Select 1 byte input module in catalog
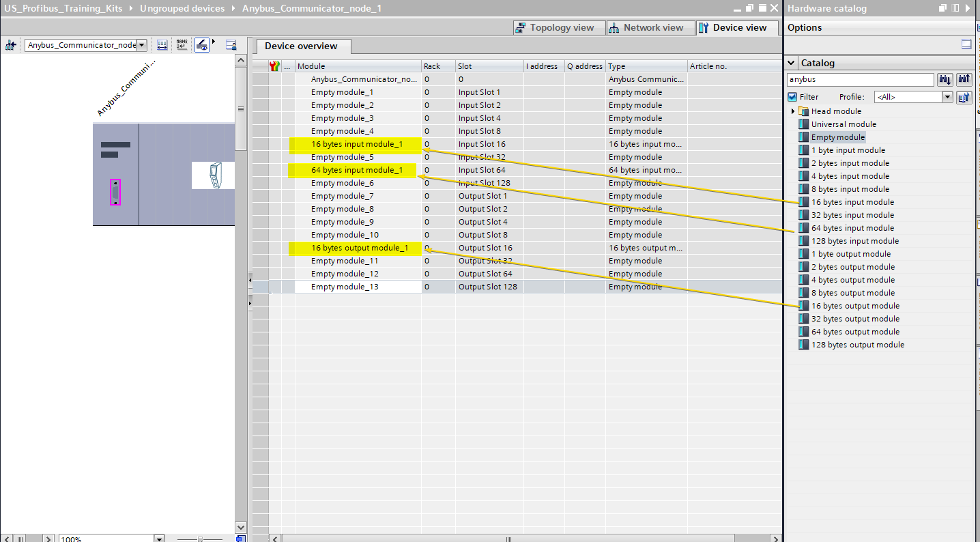 click(848, 150)
